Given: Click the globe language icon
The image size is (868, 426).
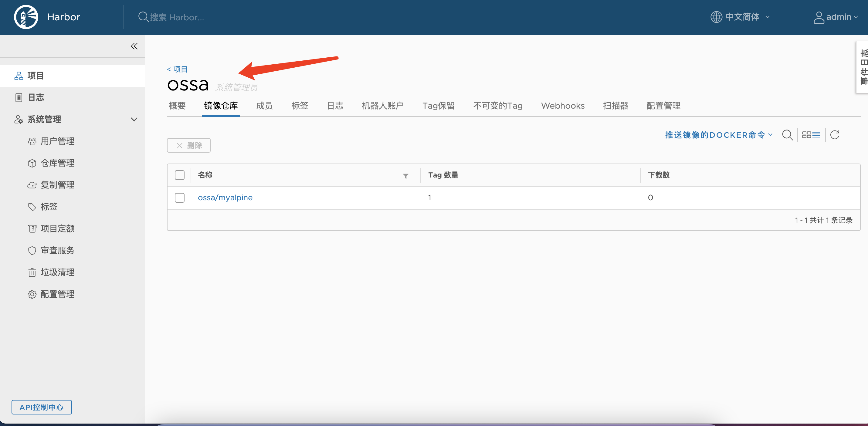Looking at the screenshot, I should [716, 17].
